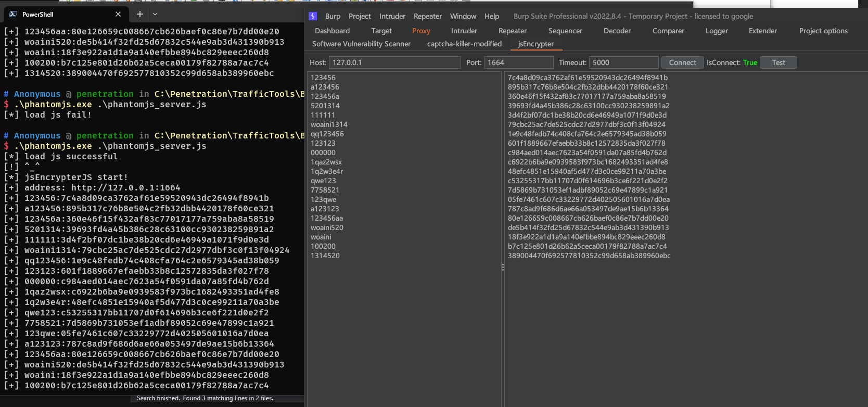Switch to the Sequencer tab

pyautogui.click(x=565, y=31)
